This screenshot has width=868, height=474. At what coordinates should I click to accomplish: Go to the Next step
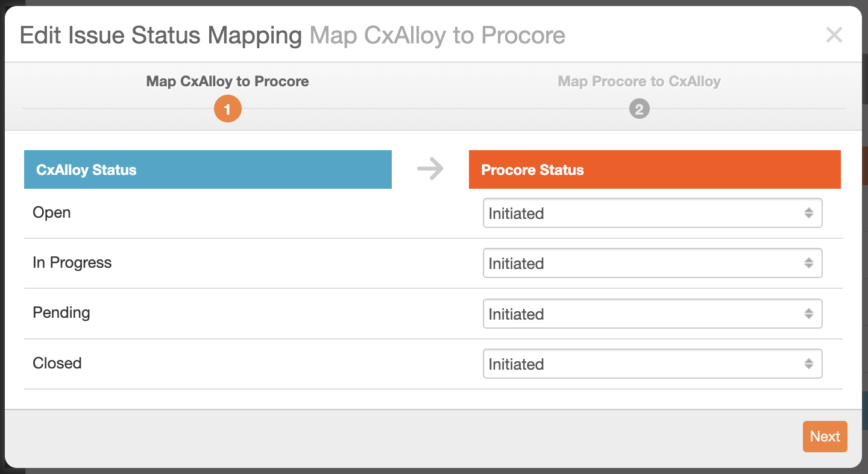pos(825,437)
